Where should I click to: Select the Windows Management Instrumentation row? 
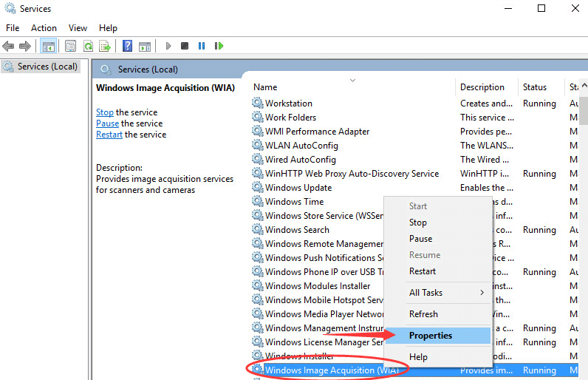pos(317,328)
